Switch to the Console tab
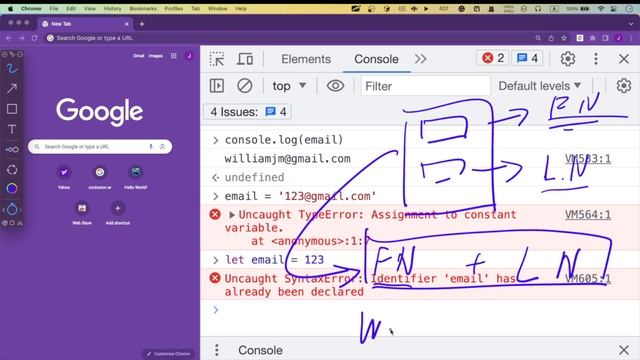This screenshot has width=640, height=360. [376, 59]
